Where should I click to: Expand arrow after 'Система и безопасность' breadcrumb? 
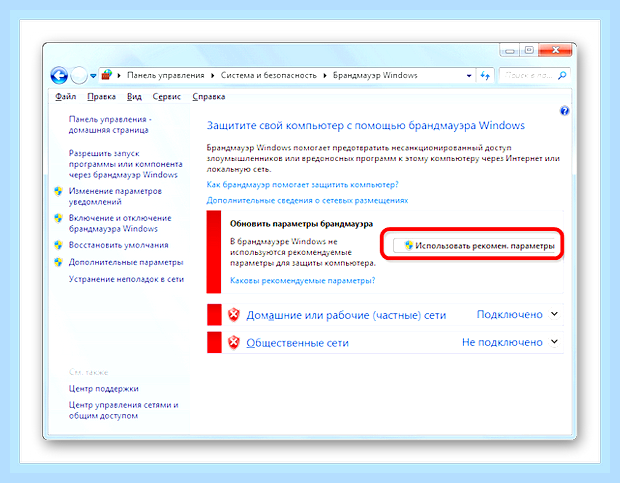click(325, 75)
